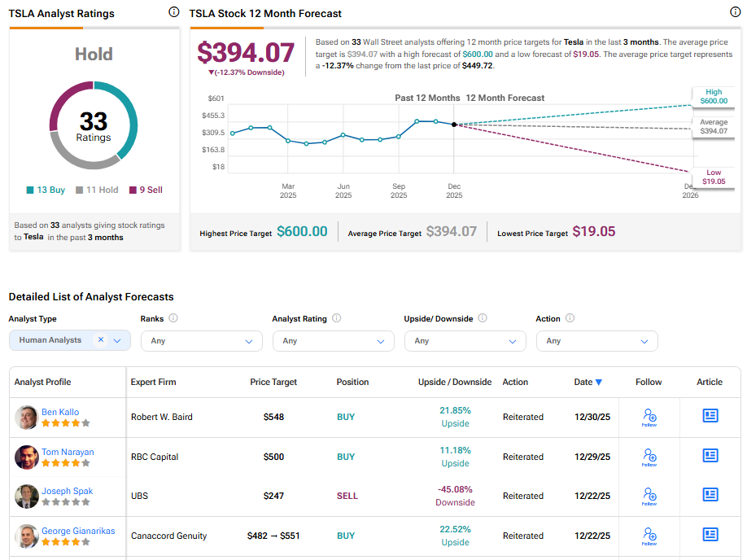Screen dimensions: 747x560
Task: Open Ben Kallo's analyst profile
Action: coord(61,412)
